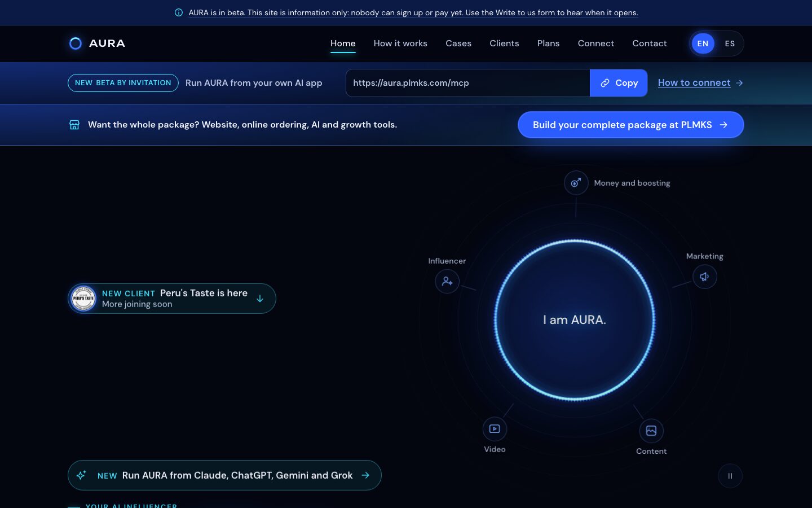This screenshot has height=508, width=812.
Task: Click the 'I am AURA.' central orb
Action: 575,320
